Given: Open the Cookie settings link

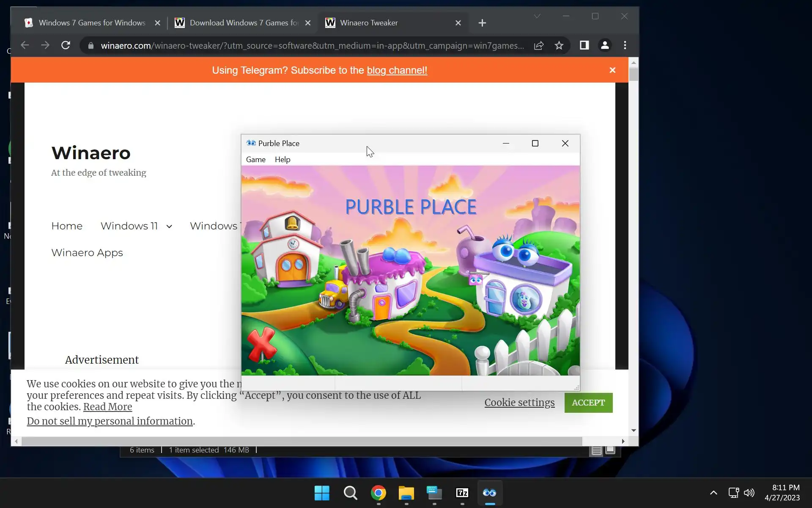Looking at the screenshot, I should (519, 403).
